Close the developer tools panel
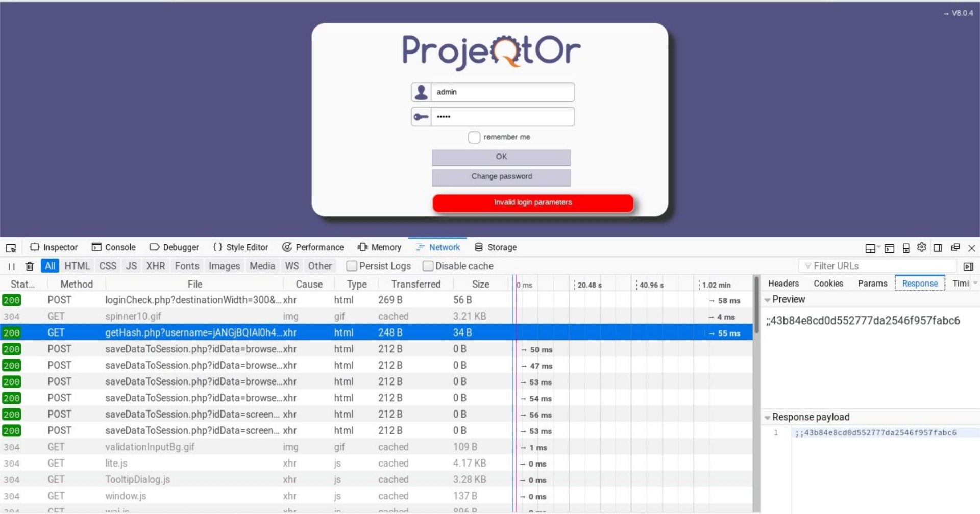This screenshot has width=980, height=514. pos(972,248)
